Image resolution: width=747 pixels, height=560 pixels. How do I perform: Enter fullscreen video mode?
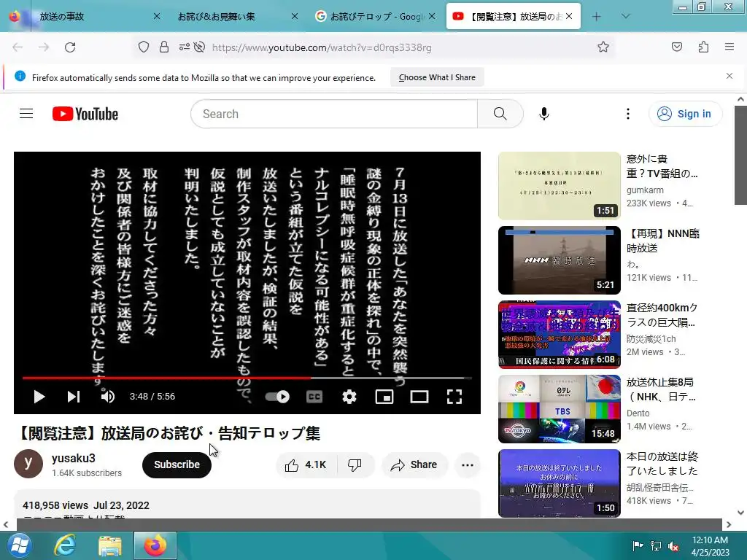[x=454, y=397]
